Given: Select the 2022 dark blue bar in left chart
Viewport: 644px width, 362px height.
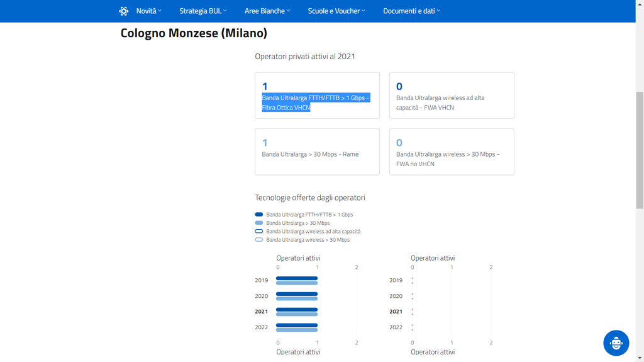Looking at the screenshot, I should [x=297, y=325].
